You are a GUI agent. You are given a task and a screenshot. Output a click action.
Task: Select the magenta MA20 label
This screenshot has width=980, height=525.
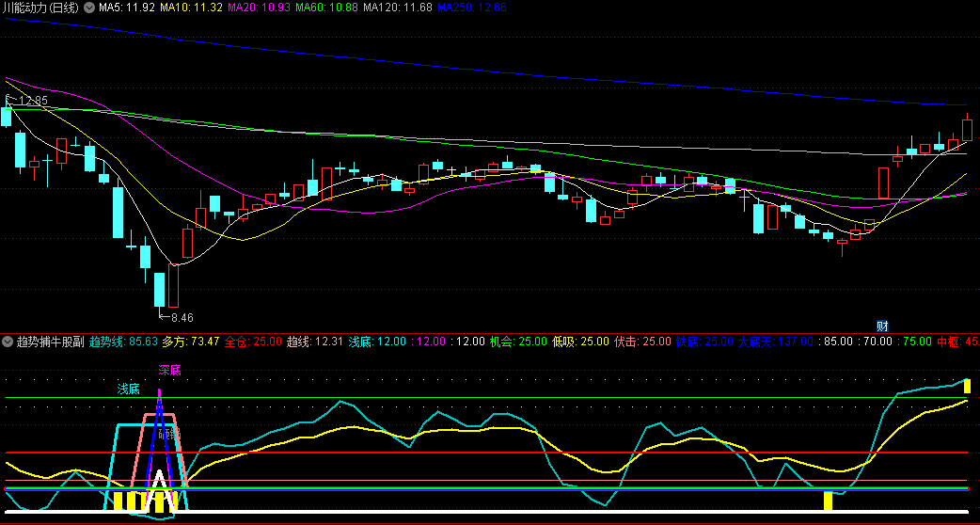[x=259, y=8]
